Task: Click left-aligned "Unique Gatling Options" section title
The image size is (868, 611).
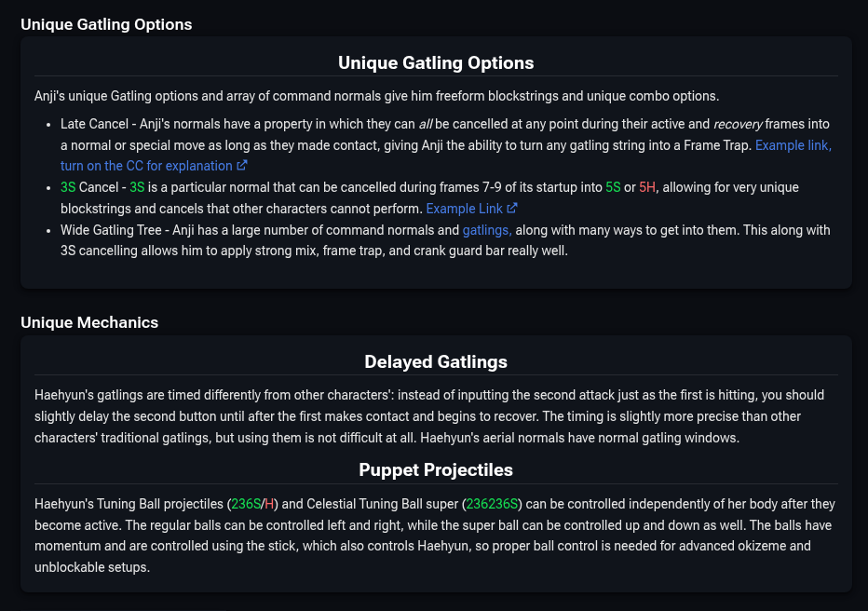Action: pyautogui.click(x=106, y=24)
